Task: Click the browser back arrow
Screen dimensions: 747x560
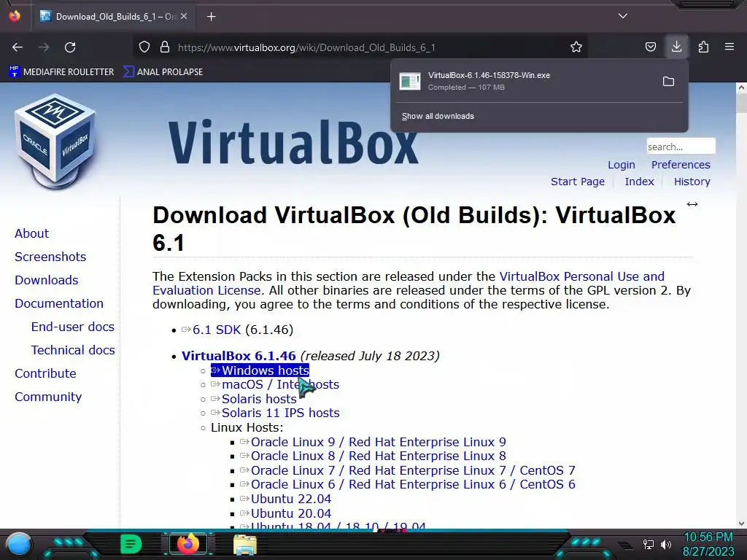Action: 18,47
